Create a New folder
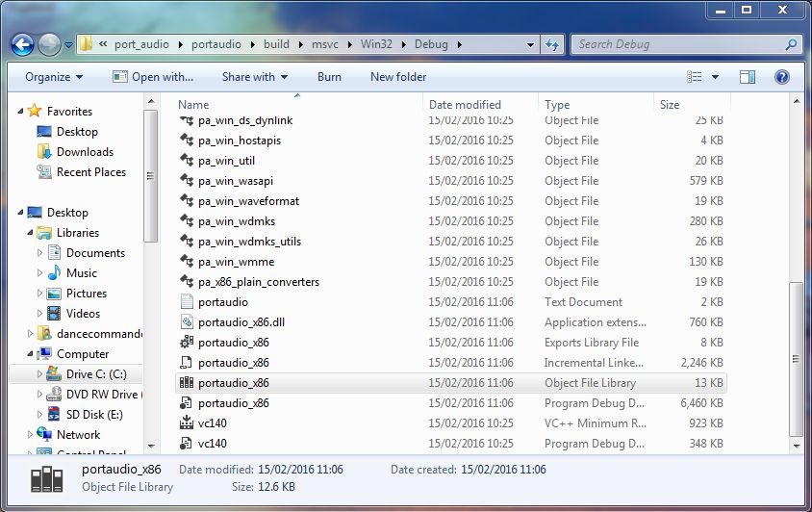The image size is (812, 512). pos(398,77)
